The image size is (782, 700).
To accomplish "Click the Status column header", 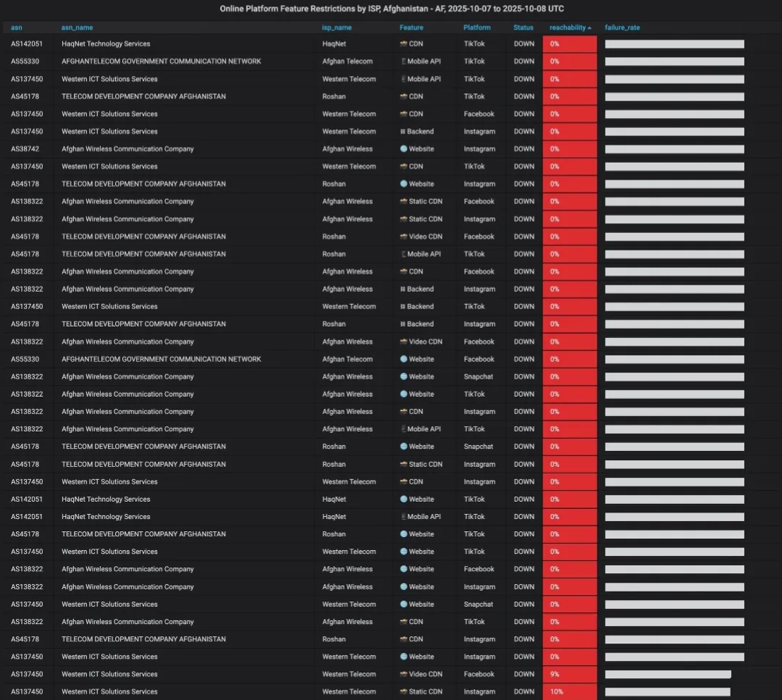I will point(523,28).
